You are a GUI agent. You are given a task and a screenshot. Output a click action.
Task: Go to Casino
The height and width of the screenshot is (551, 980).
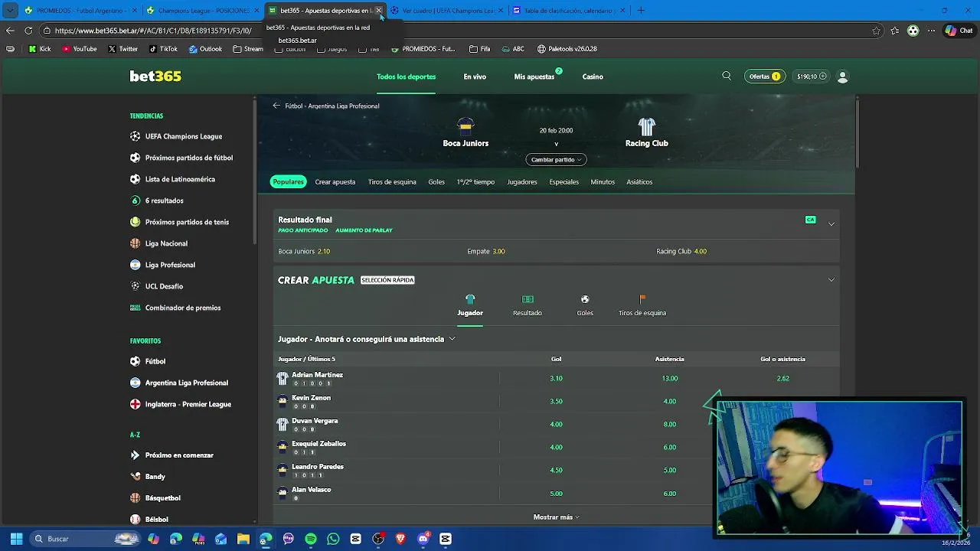click(593, 77)
